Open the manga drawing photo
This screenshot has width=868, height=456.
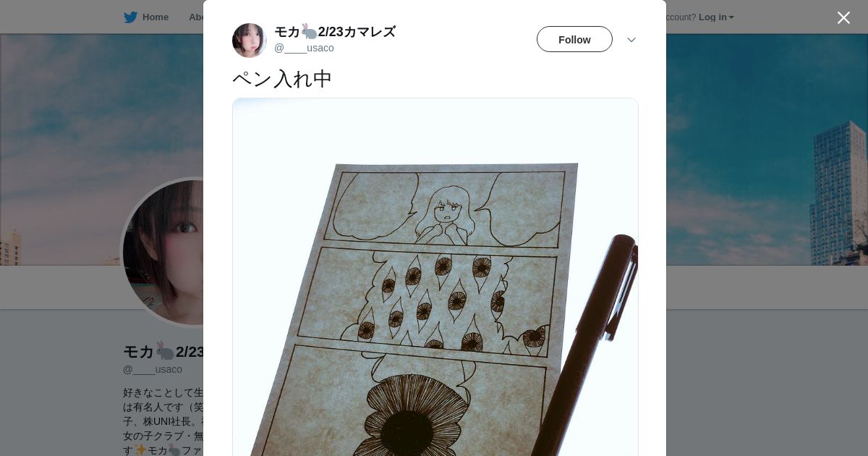435,277
